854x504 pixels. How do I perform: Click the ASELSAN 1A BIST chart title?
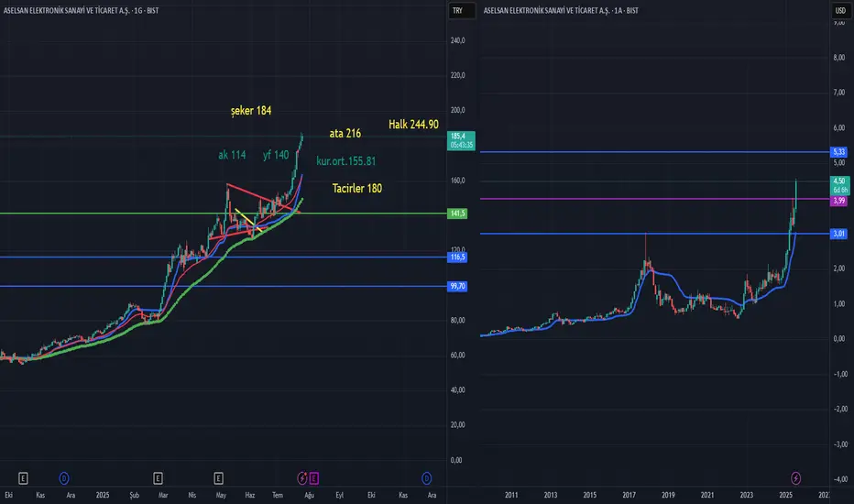561,10
